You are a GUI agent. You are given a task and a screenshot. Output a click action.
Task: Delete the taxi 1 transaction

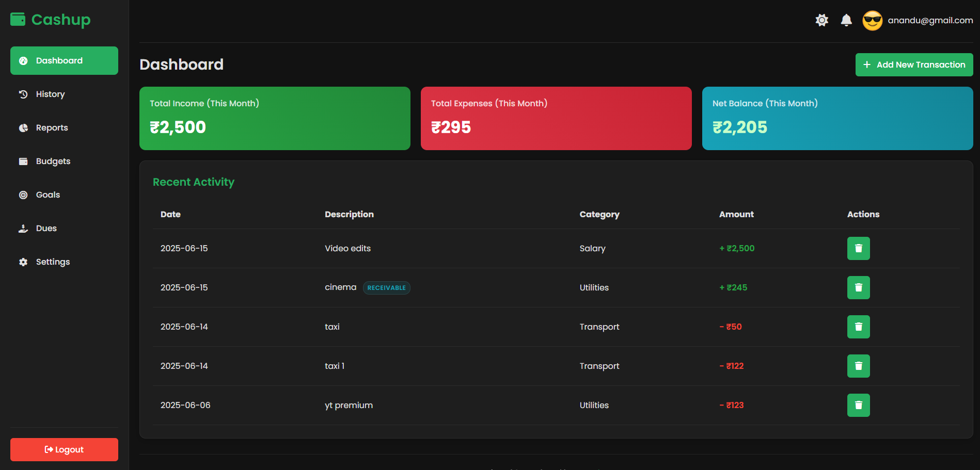858,366
